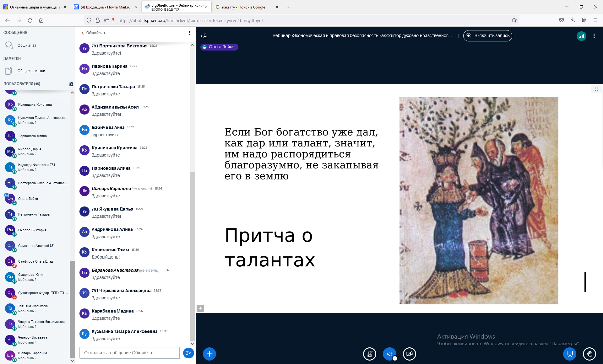
Task: Open a new browser tab
Action: point(289,7)
